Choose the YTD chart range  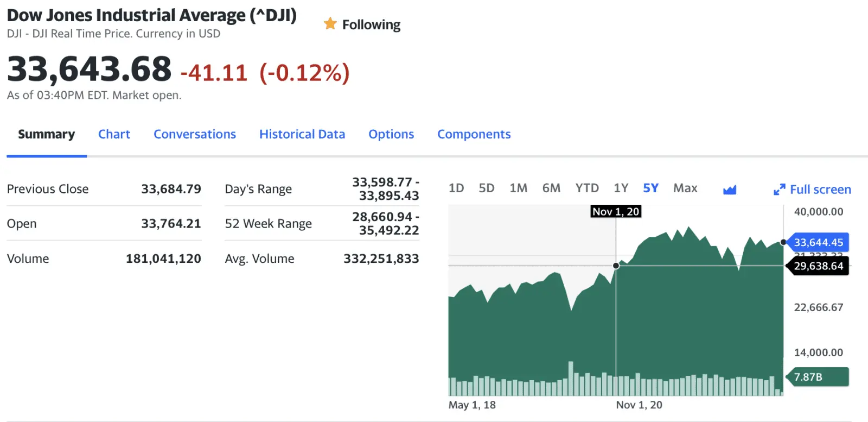coord(587,188)
